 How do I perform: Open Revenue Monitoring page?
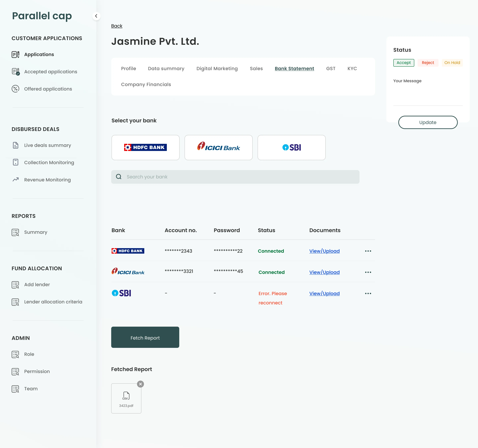click(47, 180)
